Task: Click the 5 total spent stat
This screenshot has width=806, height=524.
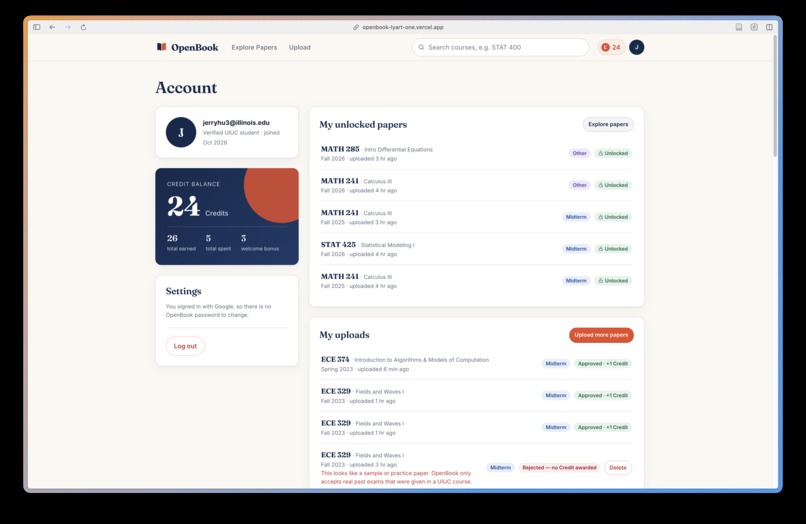Action: point(218,243)
